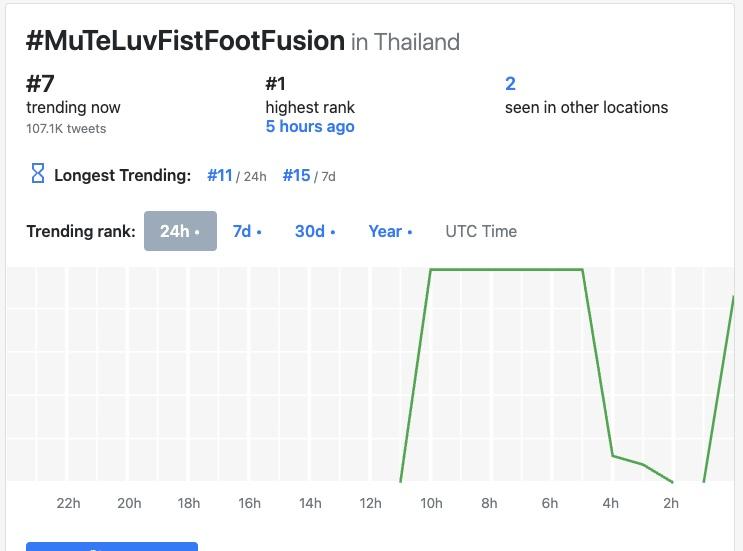
Task: Click the '5 hours ago' link
Action: [x=310, y=127]
